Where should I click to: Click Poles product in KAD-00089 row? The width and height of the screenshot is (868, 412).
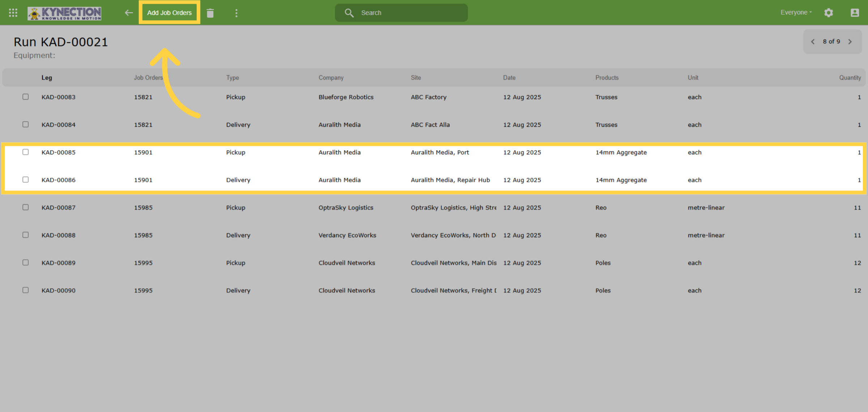(x=603, y=263)
